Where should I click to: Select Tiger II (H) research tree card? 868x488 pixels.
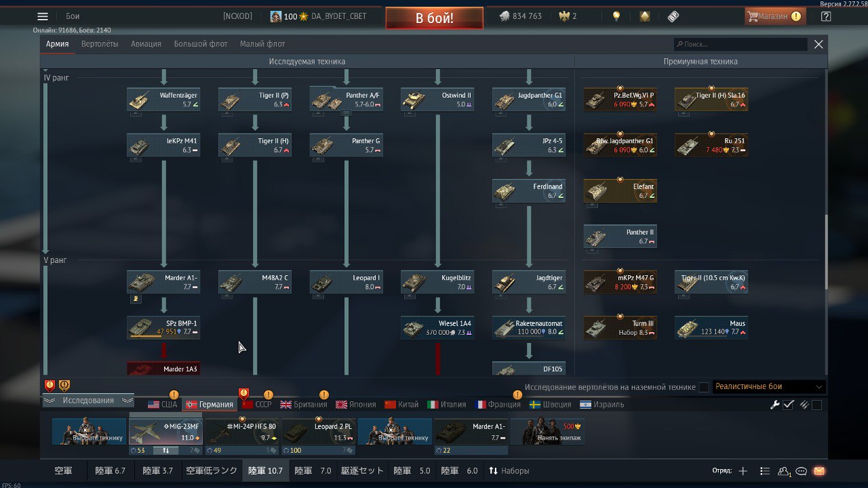tap(255, 145)
